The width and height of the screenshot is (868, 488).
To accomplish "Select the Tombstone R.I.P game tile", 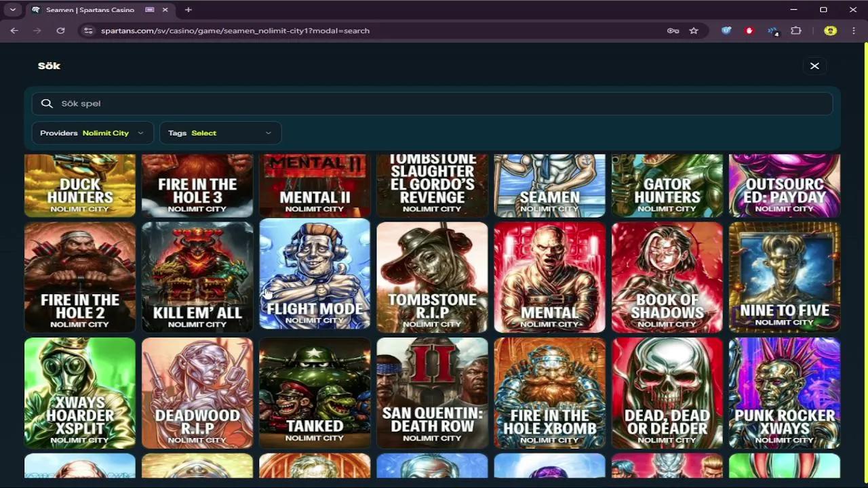I will coord(432,277).
